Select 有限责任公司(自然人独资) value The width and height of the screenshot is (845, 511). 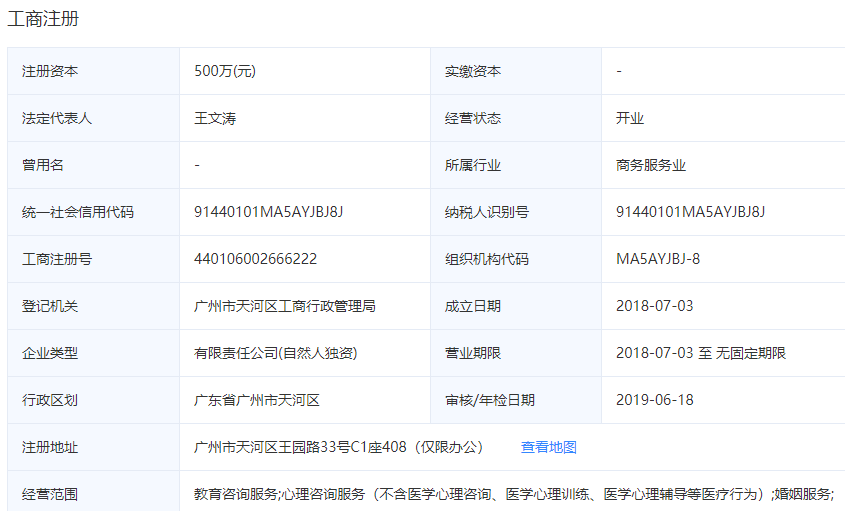coord(275,353)
